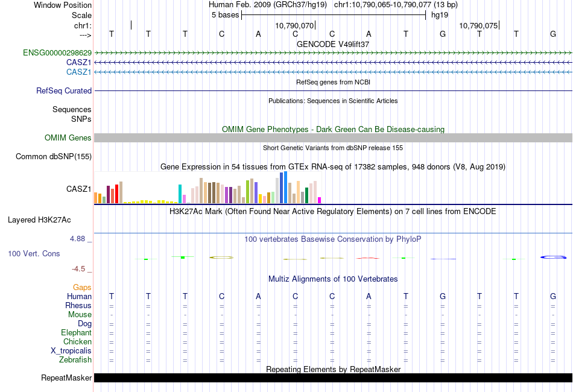Viewport: 573px width, 392px height.
Task: Click the 100 Vert. Cons label
Action: (34, 253)
